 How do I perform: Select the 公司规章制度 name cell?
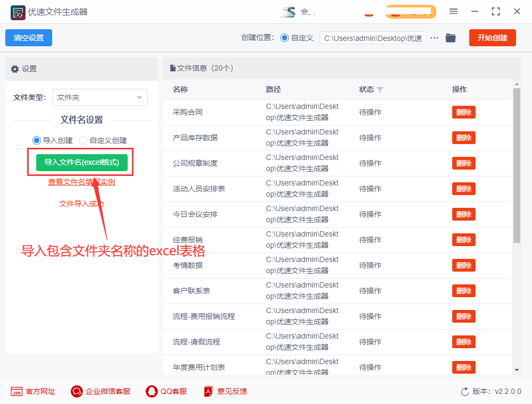(x=195, y=163)
